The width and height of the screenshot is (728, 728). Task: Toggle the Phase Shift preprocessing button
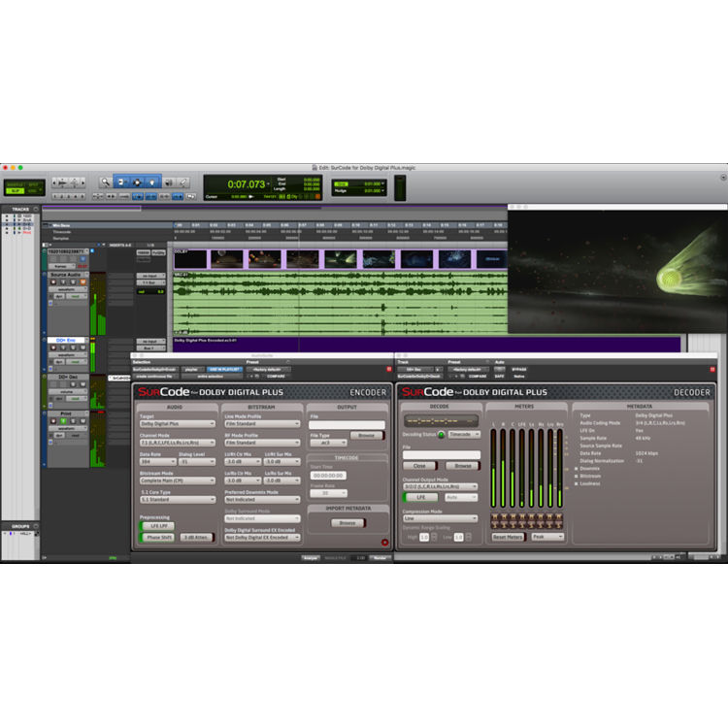(x=157, y=537)
